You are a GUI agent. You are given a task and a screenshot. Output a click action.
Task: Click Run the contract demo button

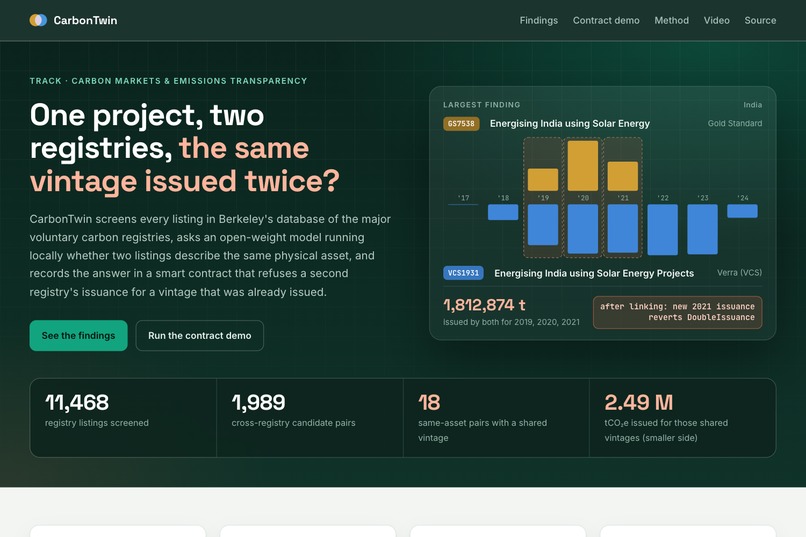point(199,336)
